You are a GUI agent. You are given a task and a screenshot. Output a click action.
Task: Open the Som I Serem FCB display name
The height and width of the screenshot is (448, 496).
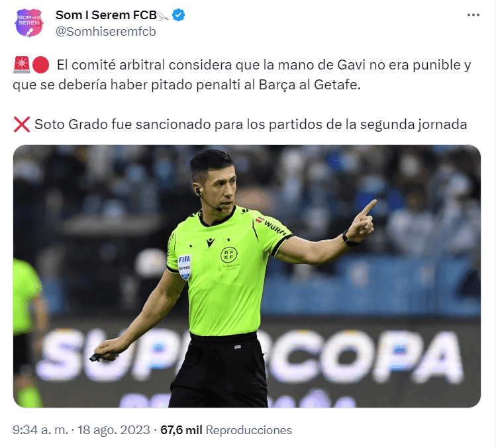pos(106,15)
